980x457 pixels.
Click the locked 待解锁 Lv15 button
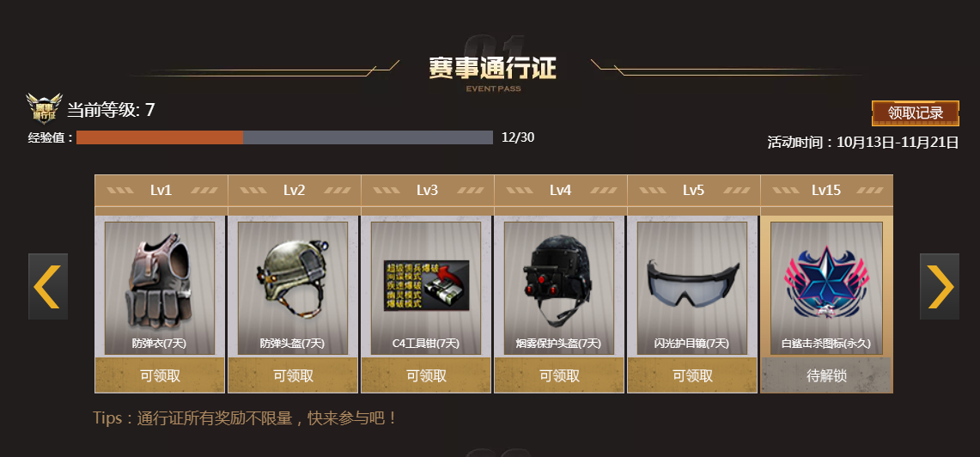[826, 375]
